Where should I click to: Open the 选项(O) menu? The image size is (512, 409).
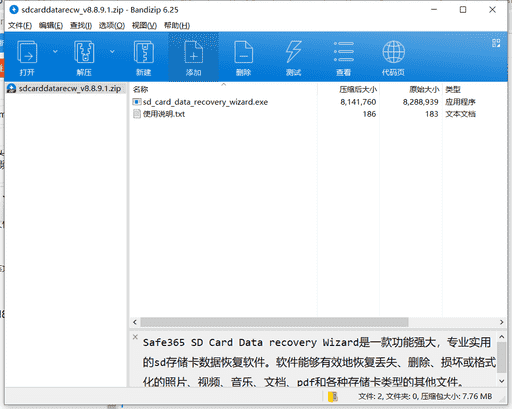(x=112, y=25)
